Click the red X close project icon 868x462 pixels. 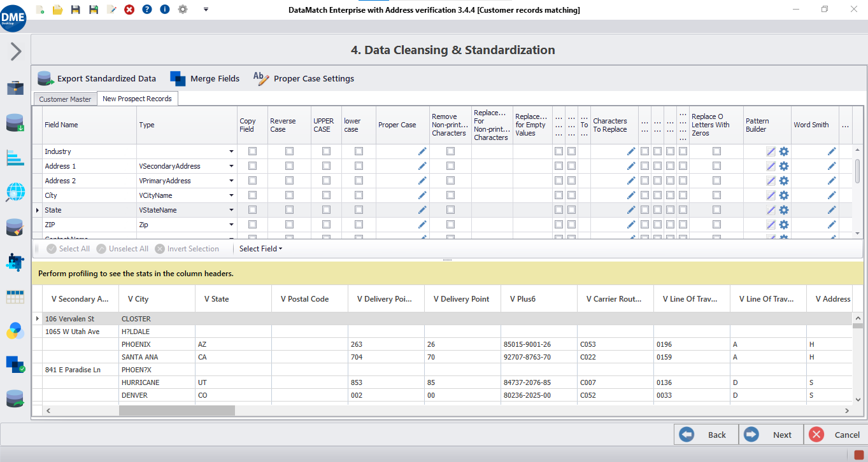[x=129, y=10]
